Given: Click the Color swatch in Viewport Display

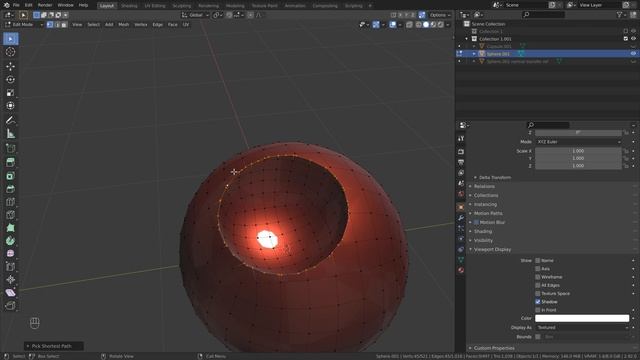Looking at the screenshot, I should tap(582, 318).
